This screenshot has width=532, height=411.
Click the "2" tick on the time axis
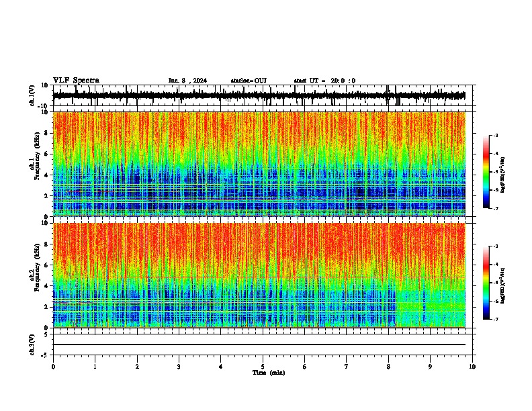(137, 367)
